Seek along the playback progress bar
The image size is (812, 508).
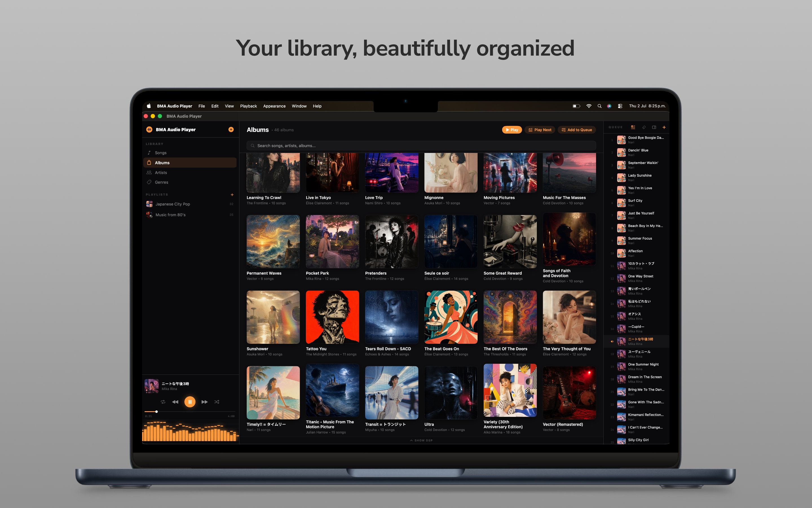click(x=189, y=411)
